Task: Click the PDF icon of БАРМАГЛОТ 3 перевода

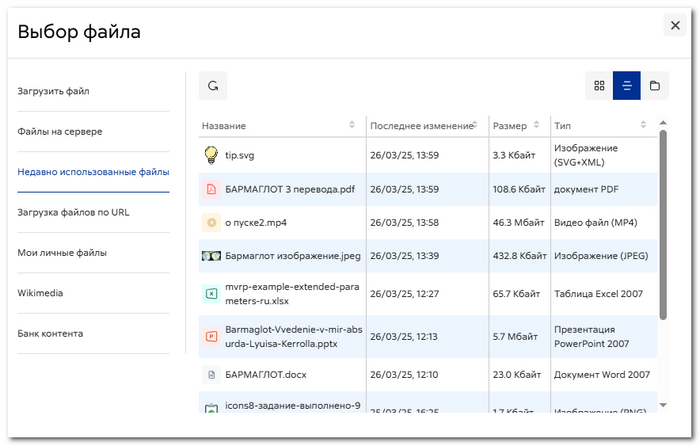Action: click(x=211, y=189)
